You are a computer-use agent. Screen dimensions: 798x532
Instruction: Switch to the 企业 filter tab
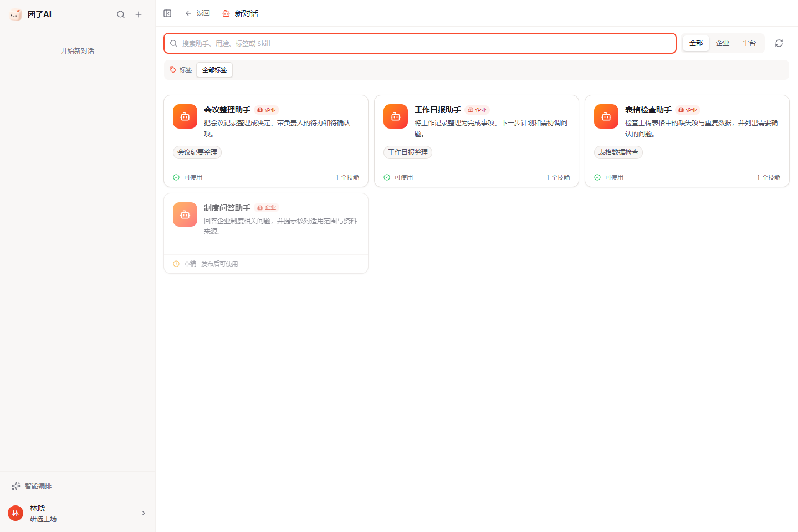click(x=723, y=43)
